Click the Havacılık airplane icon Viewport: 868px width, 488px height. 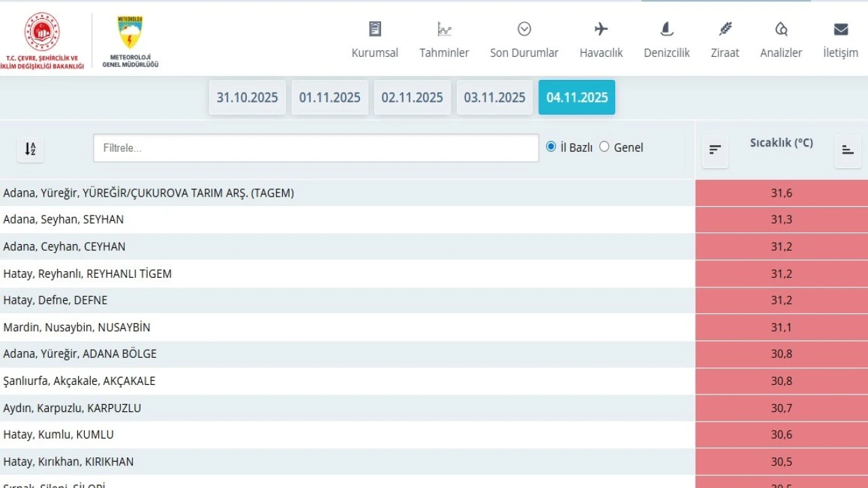coord(601,29)
